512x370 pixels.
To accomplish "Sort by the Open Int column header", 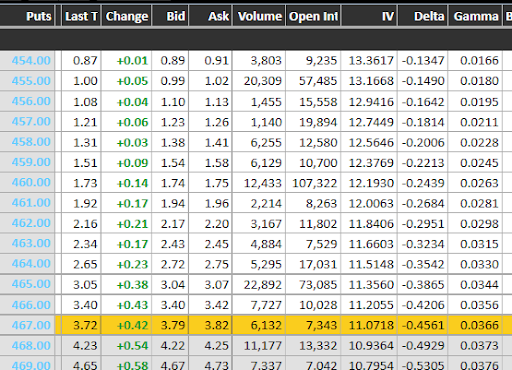I will [313, 16].
